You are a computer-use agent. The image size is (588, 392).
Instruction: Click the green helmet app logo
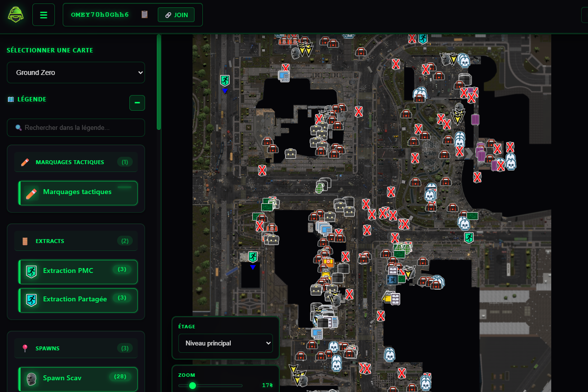pos(16,15)
